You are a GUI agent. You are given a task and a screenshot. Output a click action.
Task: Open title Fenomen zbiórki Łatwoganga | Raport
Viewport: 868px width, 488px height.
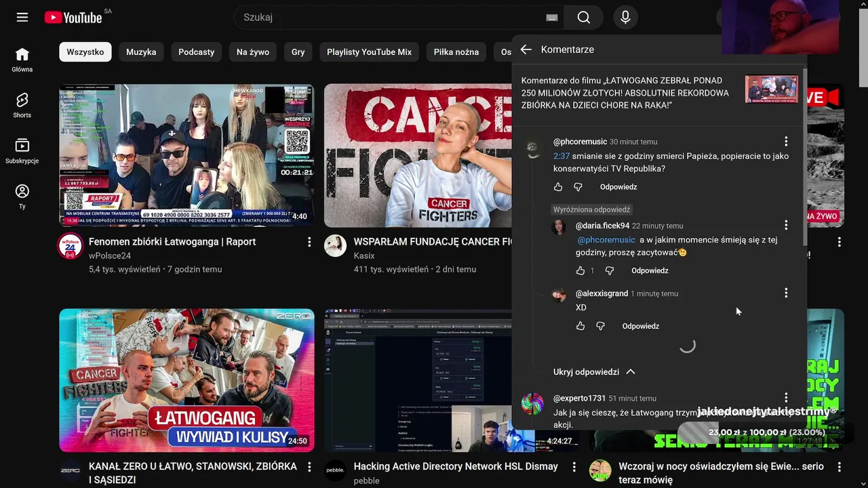[x=172, y=242]
